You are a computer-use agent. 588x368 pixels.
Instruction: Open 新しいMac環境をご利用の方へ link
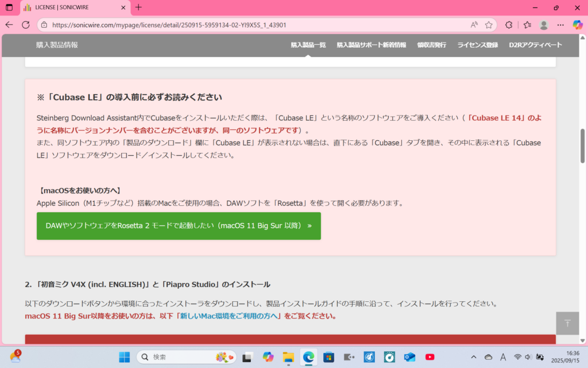(229, 316)
